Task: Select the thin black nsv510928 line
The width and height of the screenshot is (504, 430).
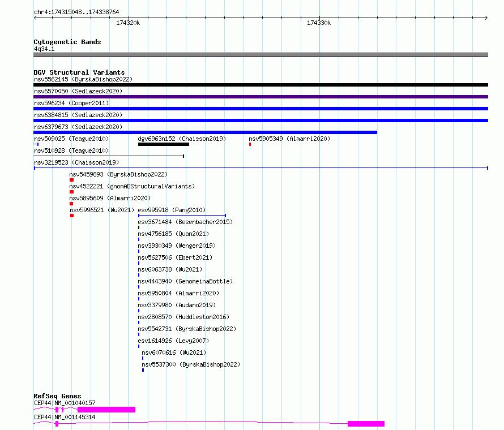Action: tap(109, 156)
